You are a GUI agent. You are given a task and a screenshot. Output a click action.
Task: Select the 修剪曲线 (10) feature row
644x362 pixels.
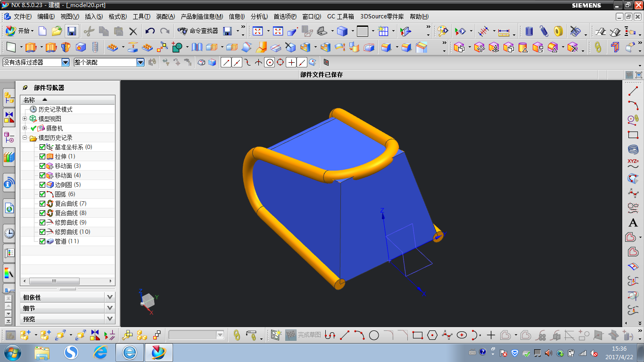(67, 232)
